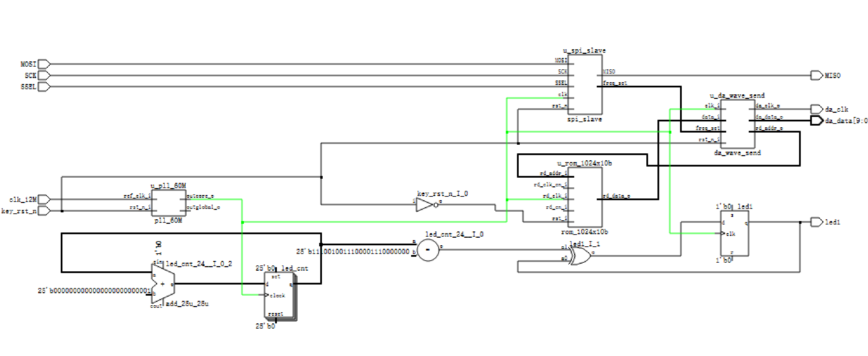Click the da_data[9:0] bus output port
The image size is (868, 356).
click(x=816, y=121)
